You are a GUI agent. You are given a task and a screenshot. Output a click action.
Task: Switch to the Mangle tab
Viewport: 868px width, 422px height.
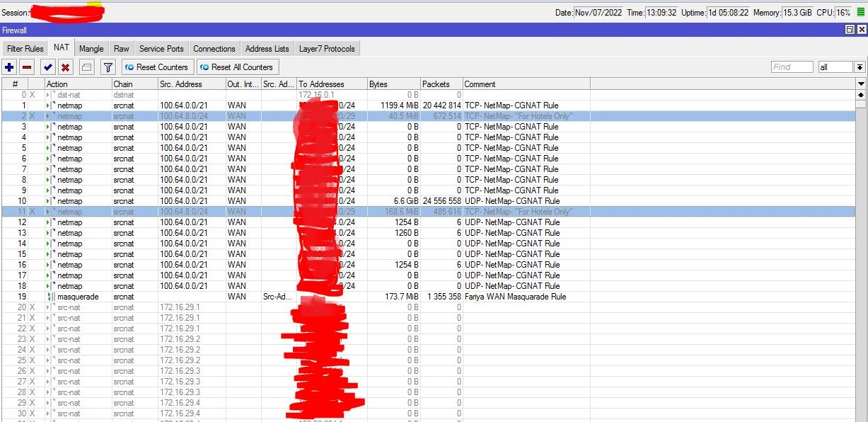point(91,48)
